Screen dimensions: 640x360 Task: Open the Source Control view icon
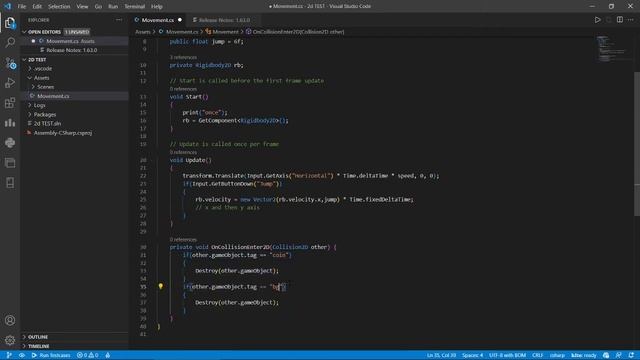tap(10, 62)
